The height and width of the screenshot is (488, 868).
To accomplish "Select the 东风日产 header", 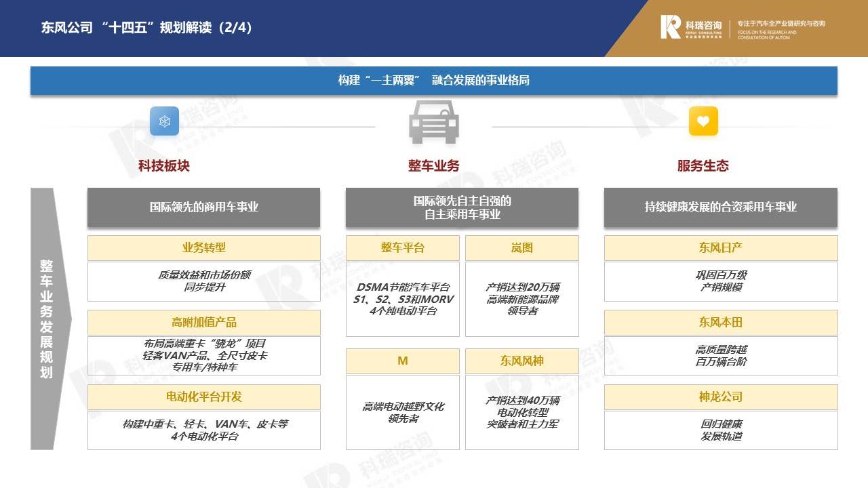I will pyautogui.click(x=721, y=247).
